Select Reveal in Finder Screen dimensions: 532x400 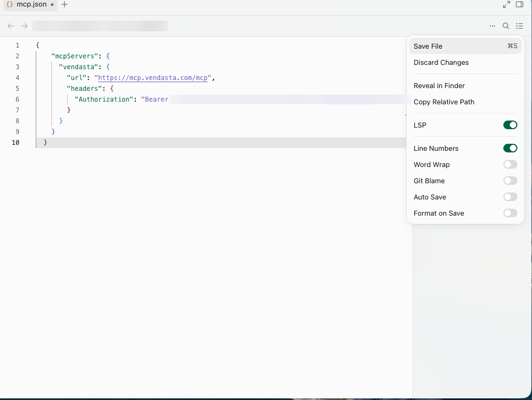pos(465,86)
